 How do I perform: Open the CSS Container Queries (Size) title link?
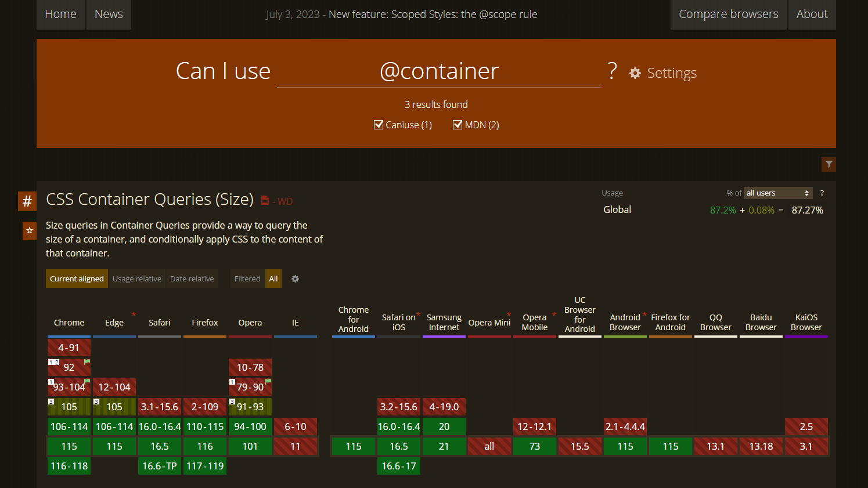coord(150,200)
